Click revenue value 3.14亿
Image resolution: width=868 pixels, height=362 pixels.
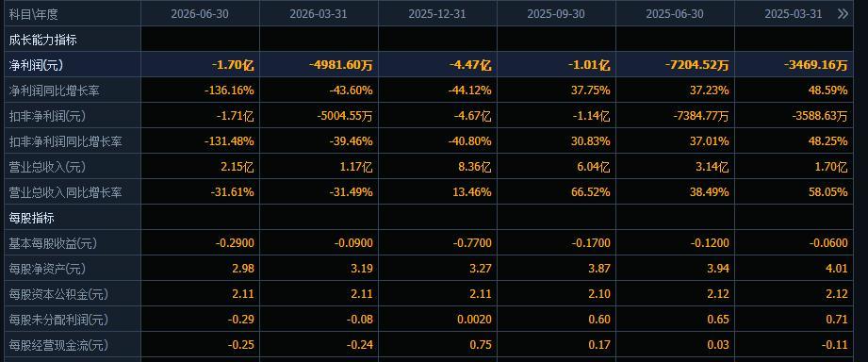(x=712, y=167)
